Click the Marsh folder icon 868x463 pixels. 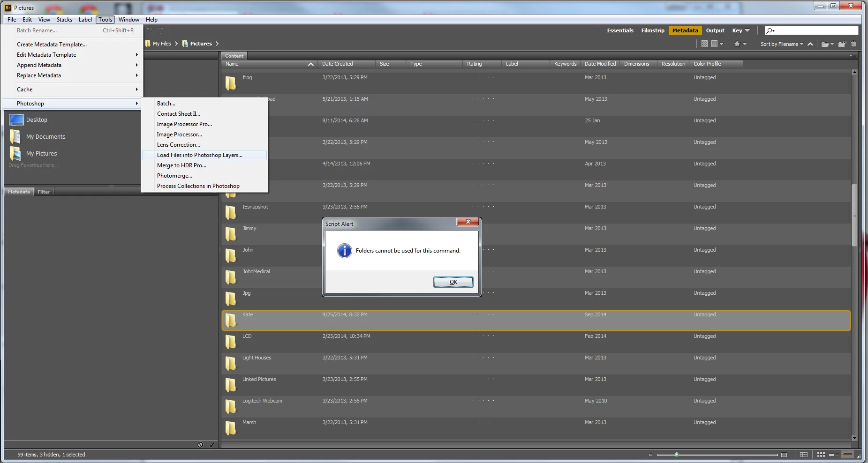231,428
